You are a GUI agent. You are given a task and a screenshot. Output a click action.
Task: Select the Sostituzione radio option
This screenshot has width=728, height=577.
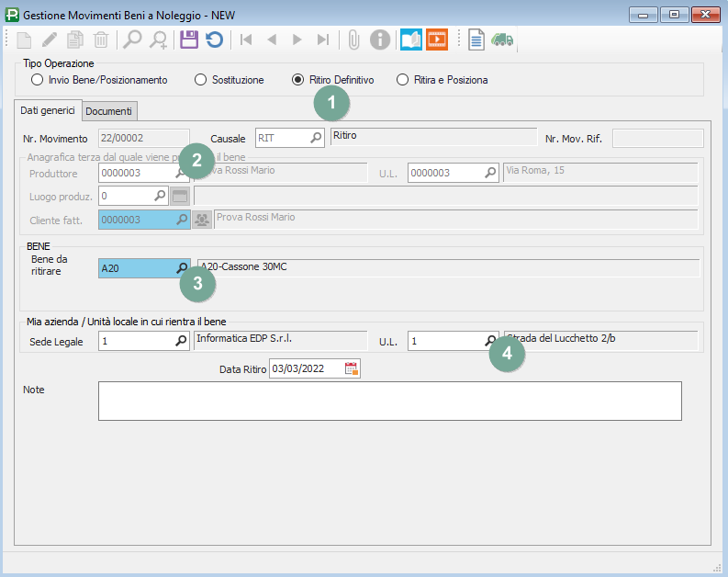pos(201,80)
